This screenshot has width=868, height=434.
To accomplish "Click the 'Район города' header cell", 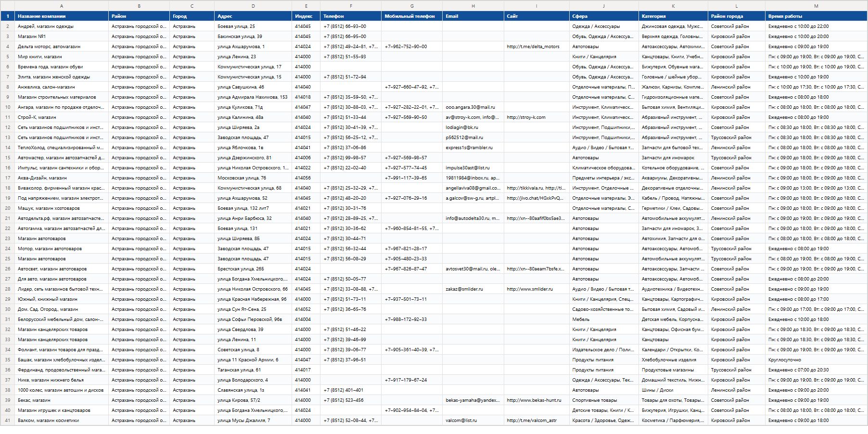I will point(737,16).
